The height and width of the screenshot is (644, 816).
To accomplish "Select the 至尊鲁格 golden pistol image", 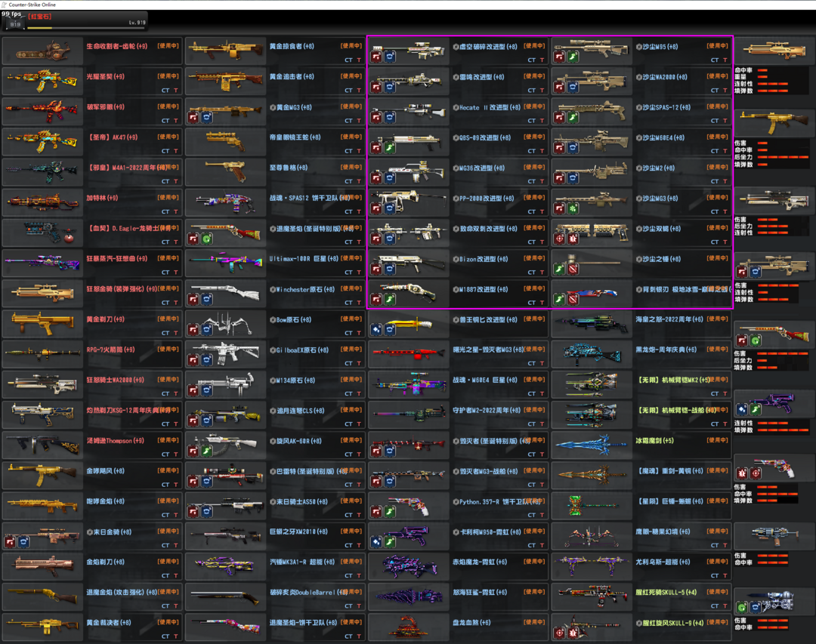I will pos(224,172).
